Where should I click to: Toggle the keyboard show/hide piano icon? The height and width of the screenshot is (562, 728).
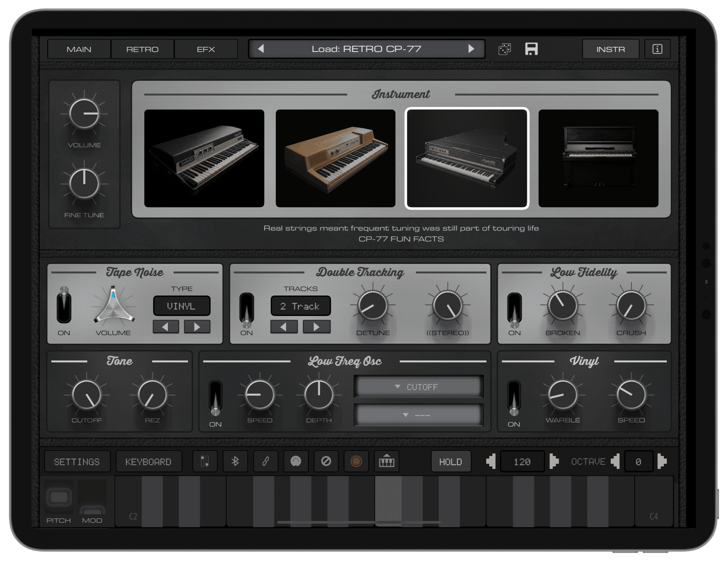click(386, 461)
